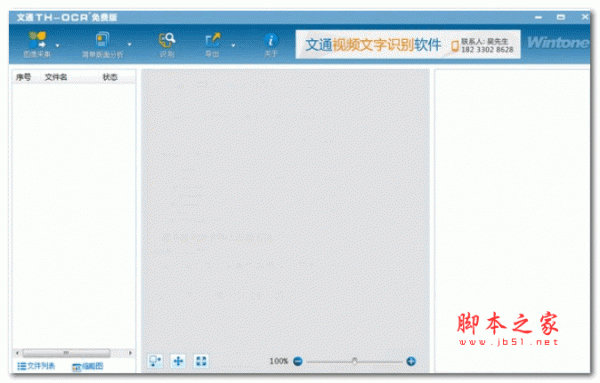Click the fit-to-window expand icon
Image resolution: width=600 pixels, height=383 pixels.
201,361
